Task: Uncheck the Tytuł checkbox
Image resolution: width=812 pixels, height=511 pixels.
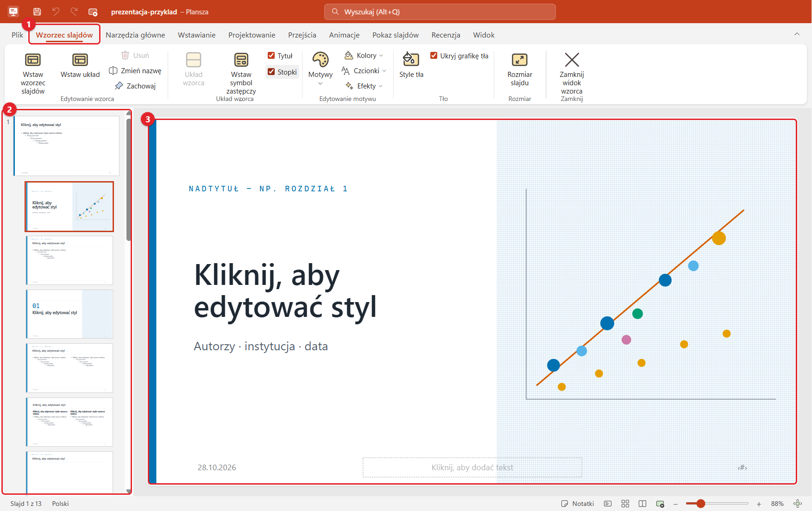Action: pos(271,56)
